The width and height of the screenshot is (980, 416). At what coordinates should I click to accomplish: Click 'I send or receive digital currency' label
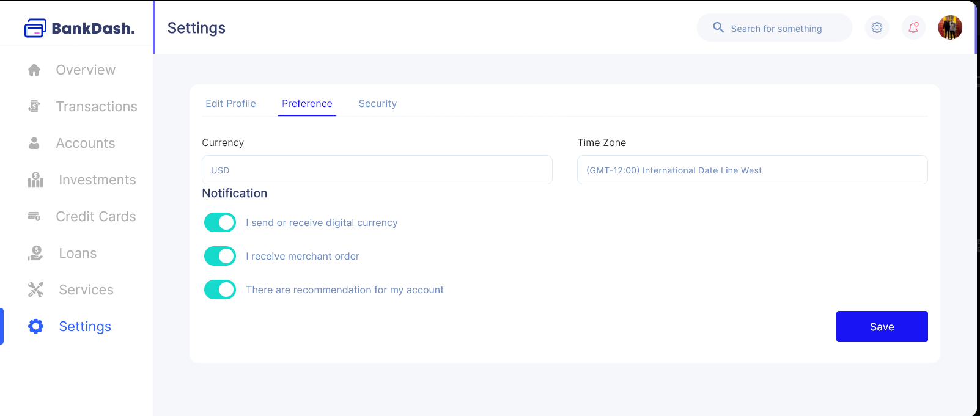[x=322, y=222]
